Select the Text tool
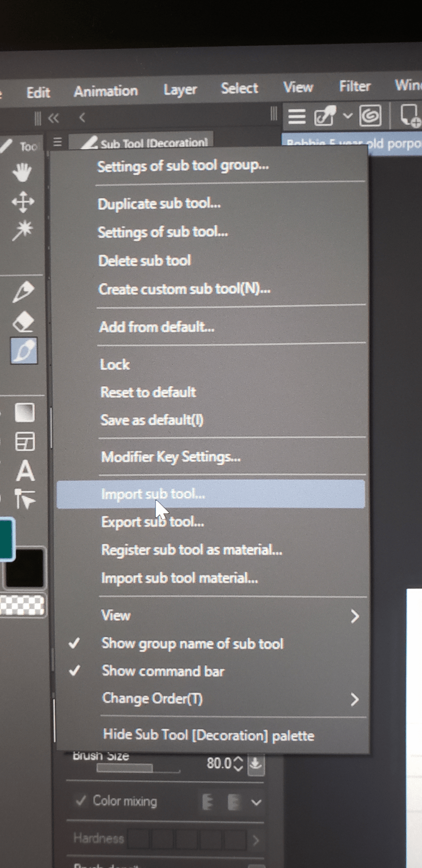422x868 pixels. (25, 471)
